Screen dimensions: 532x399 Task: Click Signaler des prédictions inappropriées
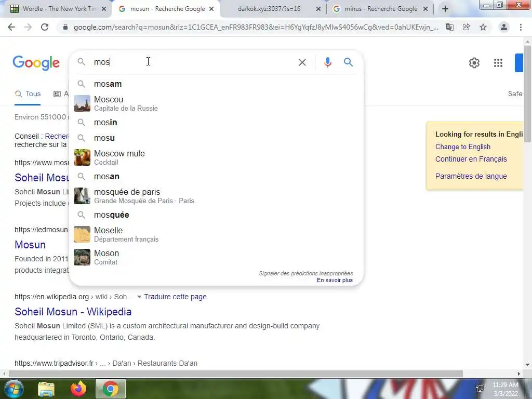[x=305, y=273]
